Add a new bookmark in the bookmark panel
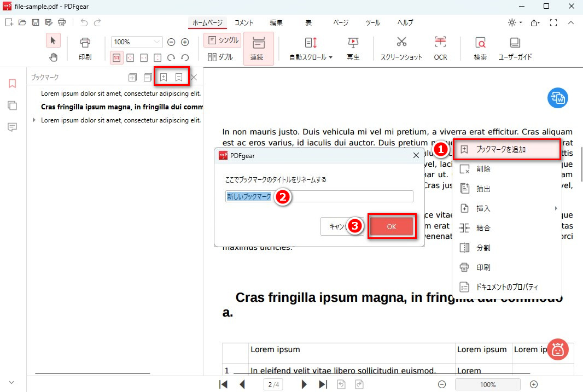 click(164, 77)
